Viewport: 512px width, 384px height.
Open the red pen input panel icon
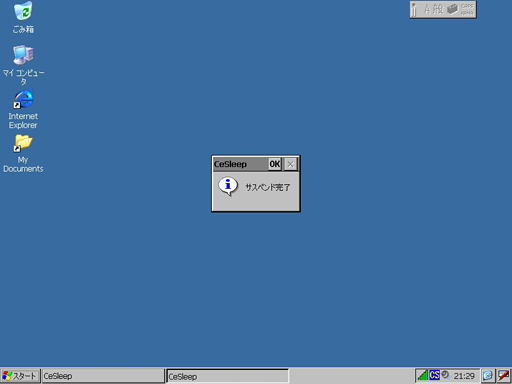pos(503,376)
